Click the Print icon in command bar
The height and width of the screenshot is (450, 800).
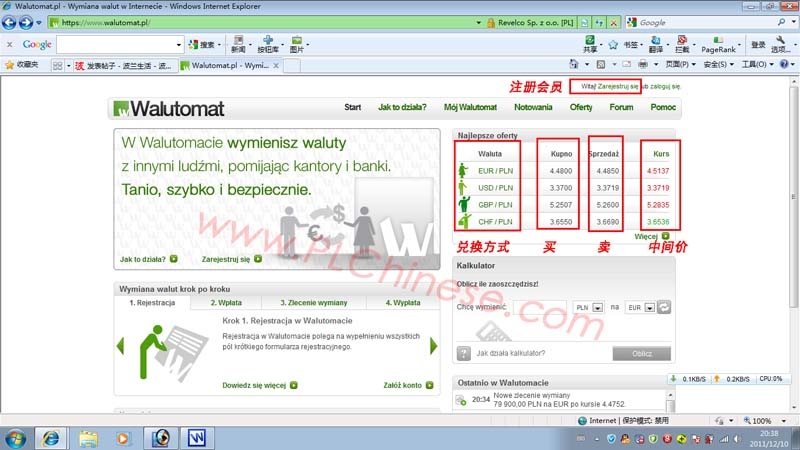643,64
